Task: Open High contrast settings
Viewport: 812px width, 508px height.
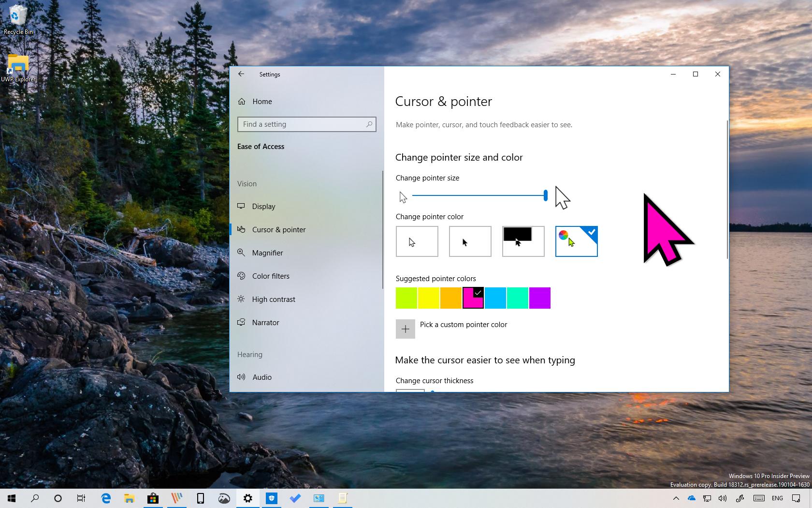Action: click(273, 299)
